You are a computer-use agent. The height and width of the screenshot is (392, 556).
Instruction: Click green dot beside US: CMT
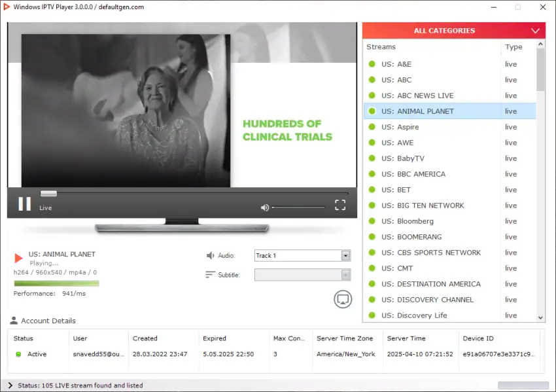(x=372, y=268)
